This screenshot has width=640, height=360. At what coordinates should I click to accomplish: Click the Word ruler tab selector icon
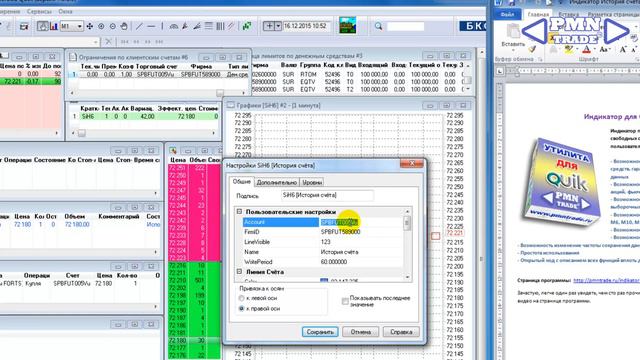coord(500,71)
